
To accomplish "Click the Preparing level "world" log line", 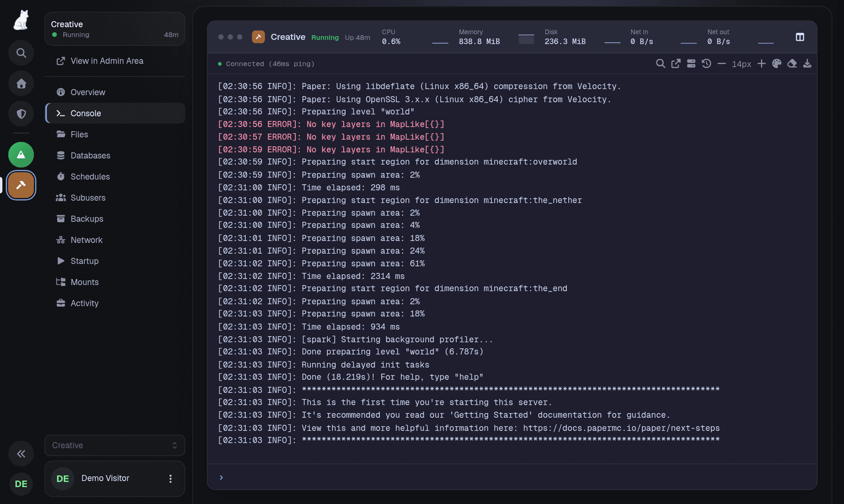I will coord(316,112).
